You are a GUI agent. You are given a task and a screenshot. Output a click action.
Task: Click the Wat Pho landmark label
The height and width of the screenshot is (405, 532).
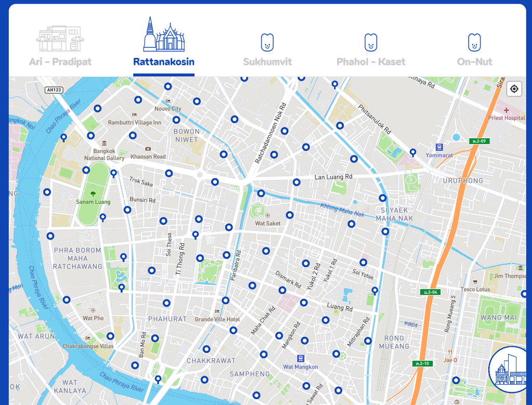93,318
